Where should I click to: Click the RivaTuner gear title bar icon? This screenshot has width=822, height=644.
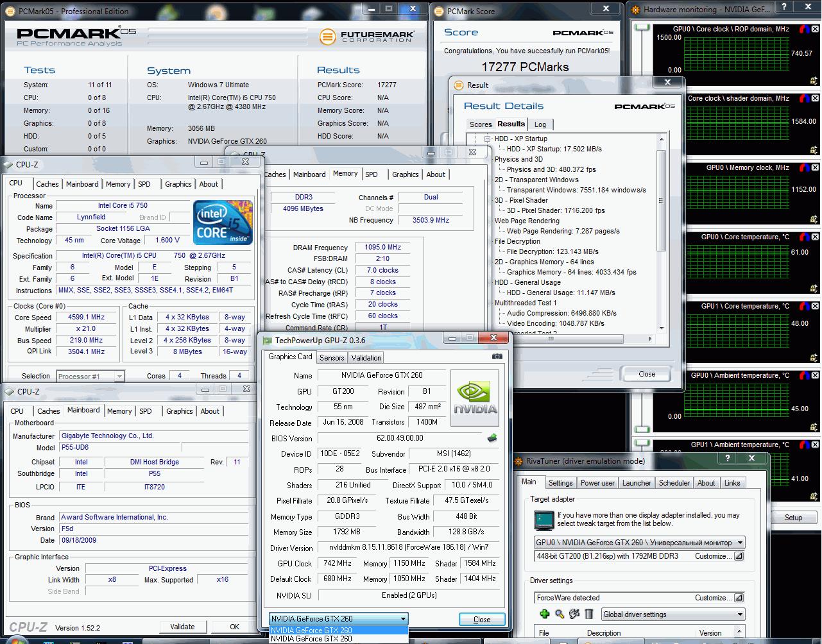520,461
